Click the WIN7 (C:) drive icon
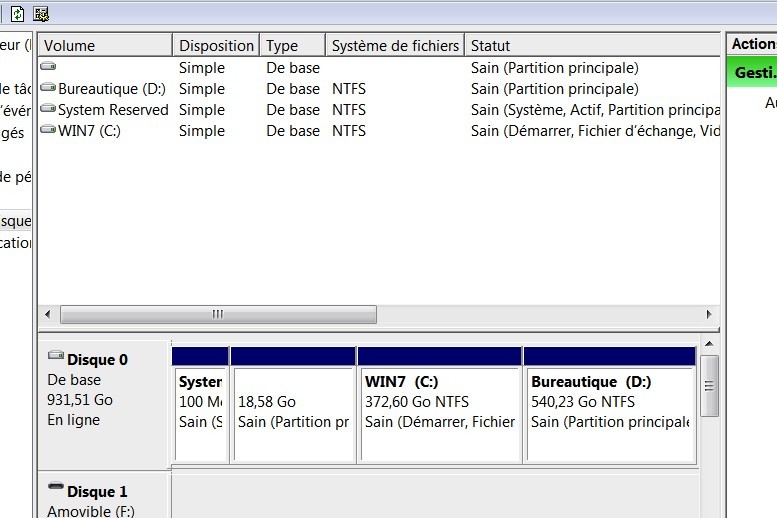Image resolution: width=777 pixels, height=518 pixels. pos(48,130)
